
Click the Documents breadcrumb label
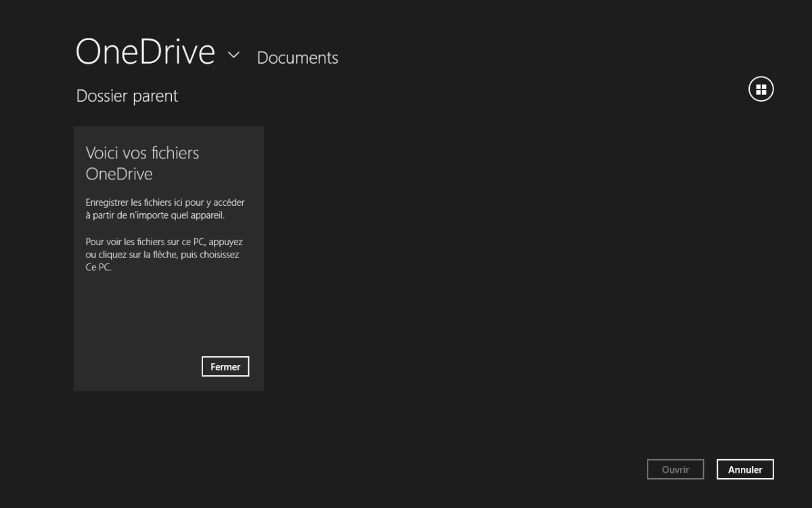click(298, 58)
